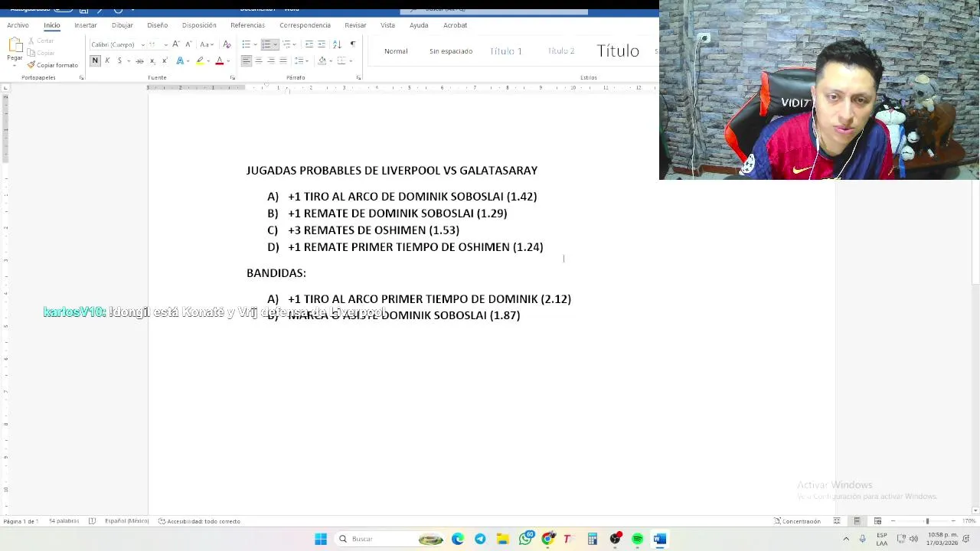Switch to the Insertar tab
Viewport: 980px width, 551px height.
coord(86,25)
